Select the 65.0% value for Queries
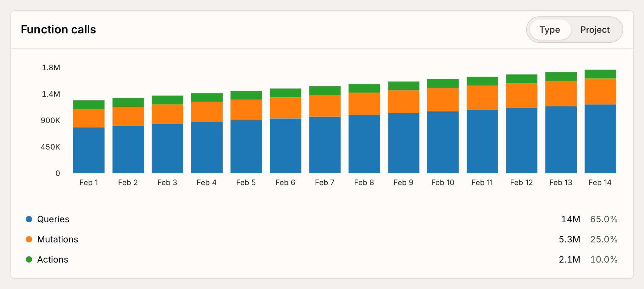The image size is (644, 289). pyautogui.click(x=603, y=219)
